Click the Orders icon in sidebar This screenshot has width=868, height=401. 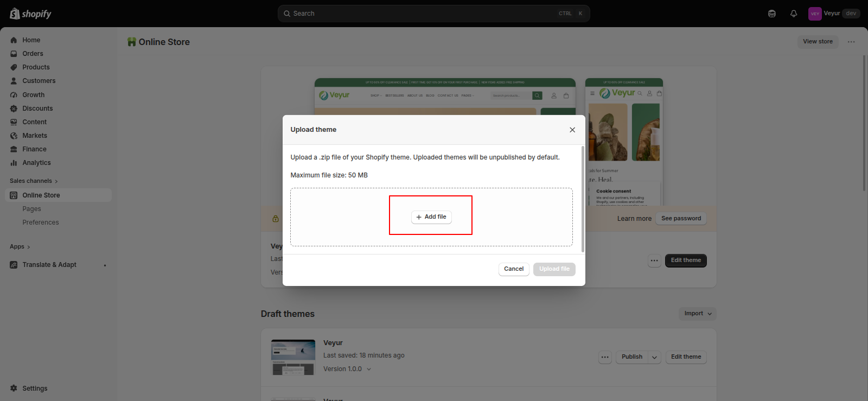click(14, 54)
